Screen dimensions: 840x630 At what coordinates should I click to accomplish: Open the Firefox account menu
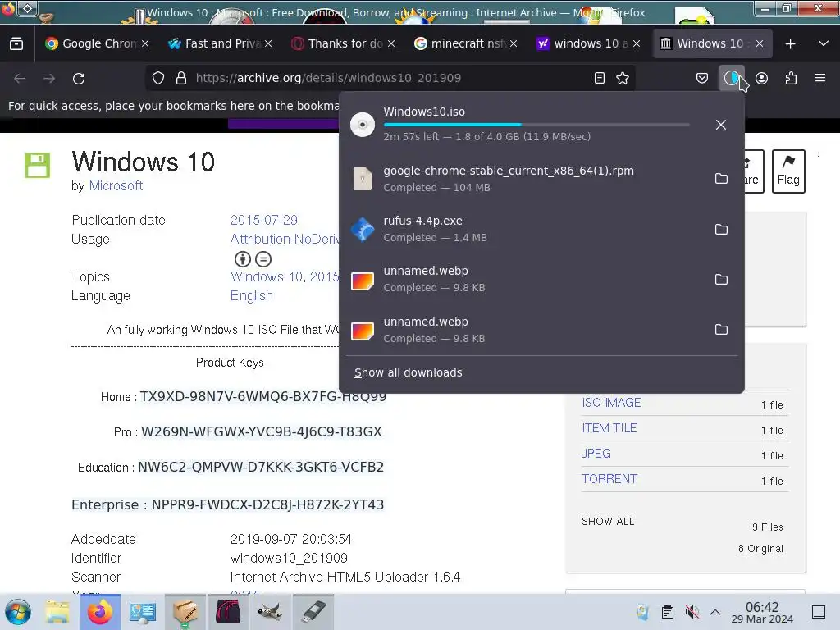761,78
